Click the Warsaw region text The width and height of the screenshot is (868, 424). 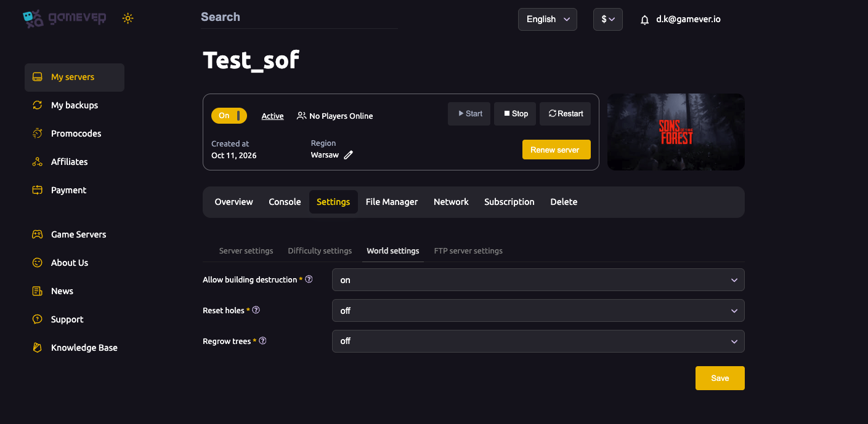325,155
